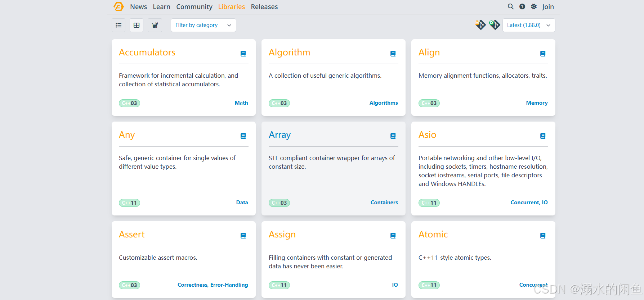Screen dimensions: 644x300
Task: Click the master branch git icon
Action: 480,25
